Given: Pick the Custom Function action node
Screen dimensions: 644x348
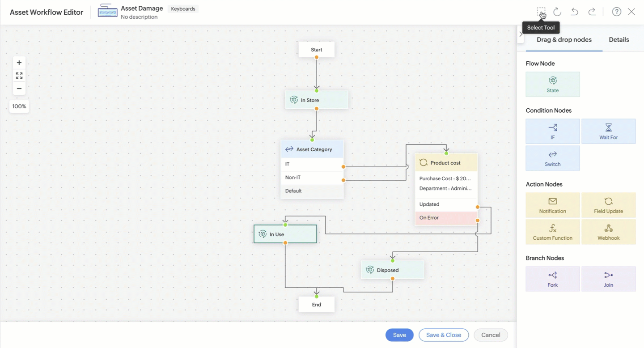Looking at the screenshot, I should [552, 232].
